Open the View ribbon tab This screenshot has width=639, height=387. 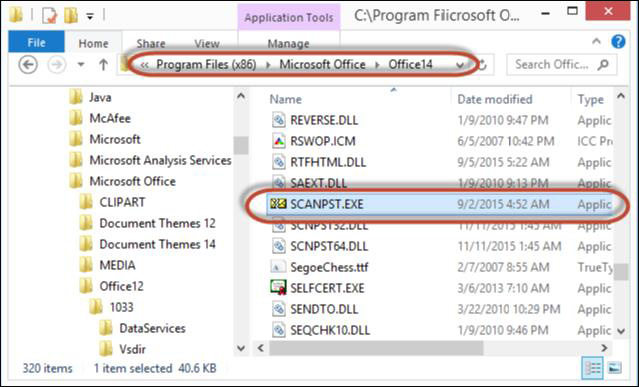(x=207, y=43)
